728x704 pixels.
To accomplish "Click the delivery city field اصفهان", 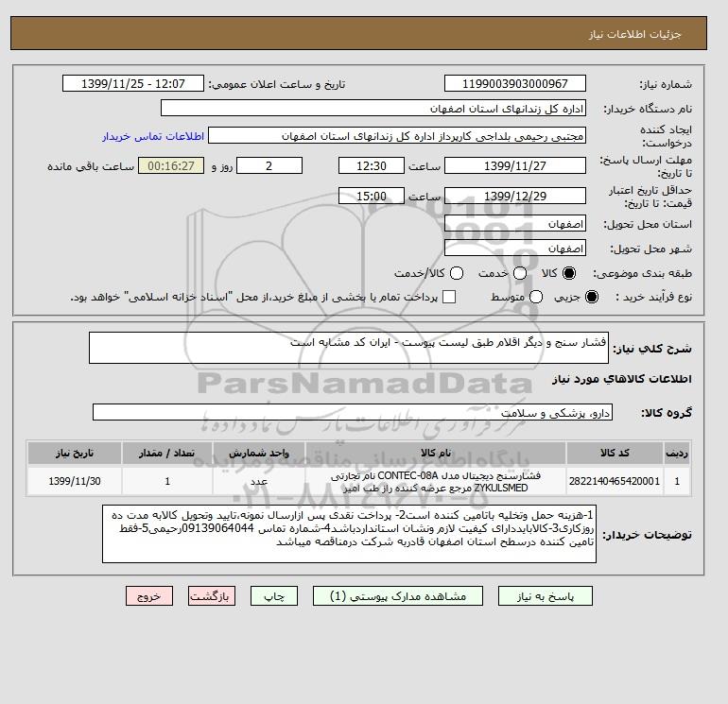I will tap(515, 249).
